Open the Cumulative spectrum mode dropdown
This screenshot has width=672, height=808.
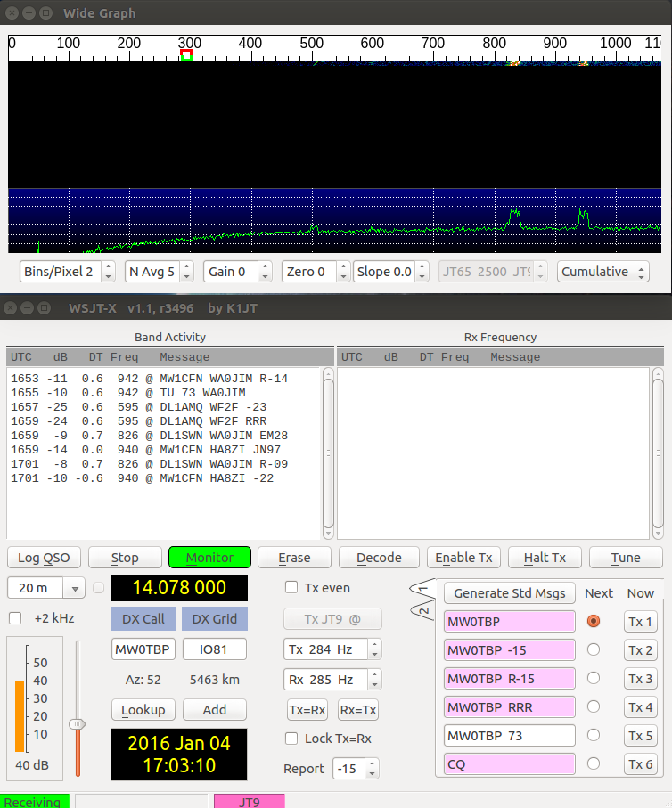click(602, 272)
